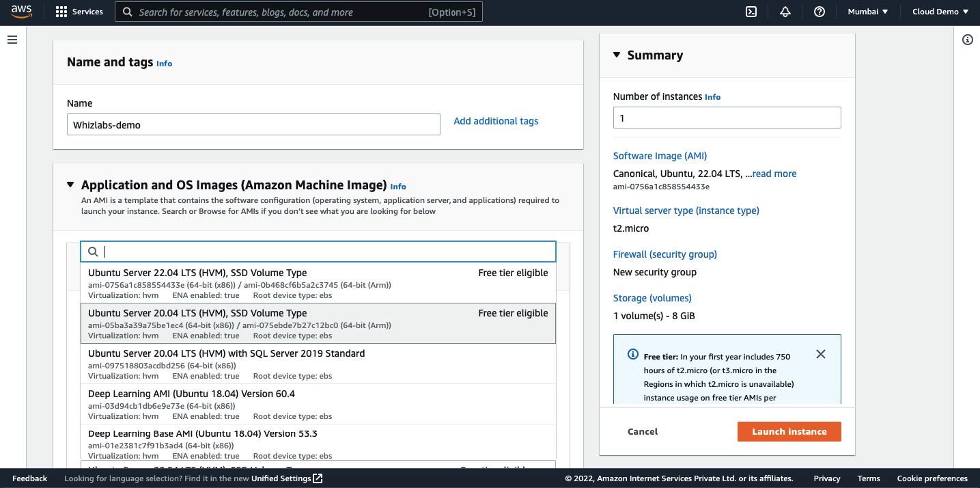
Task: Open the notifications bell
Action: [x=785, y=12]
